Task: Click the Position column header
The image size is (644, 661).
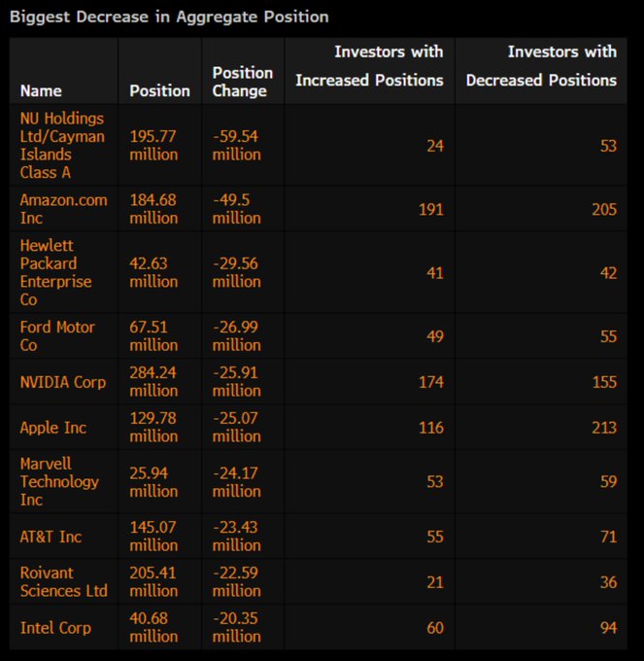Action: (159, 91)
